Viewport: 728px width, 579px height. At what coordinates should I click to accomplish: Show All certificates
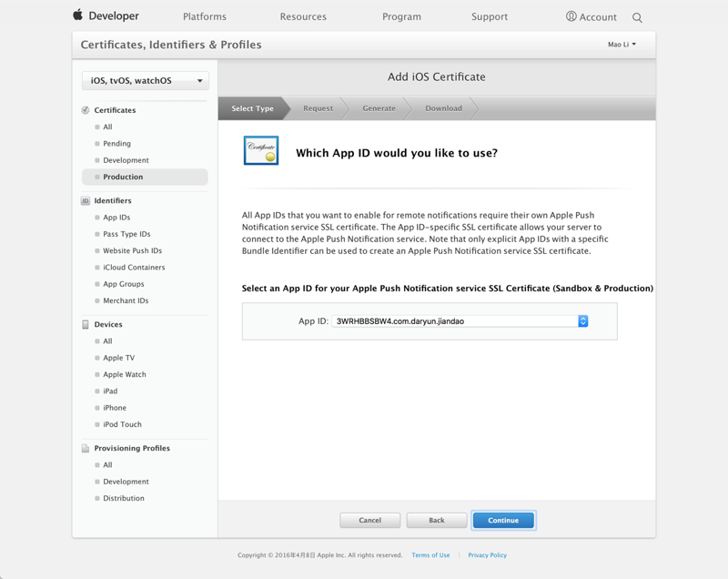(107, 127)
